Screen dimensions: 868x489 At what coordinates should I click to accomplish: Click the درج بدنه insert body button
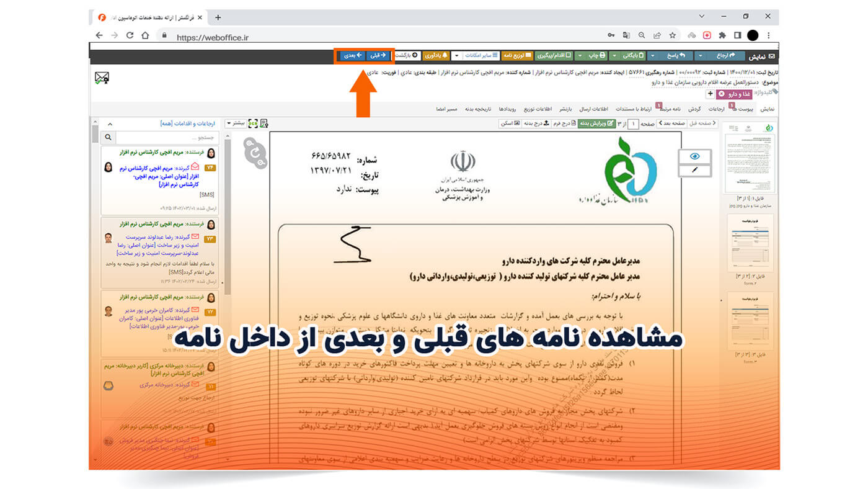[536, 123]
